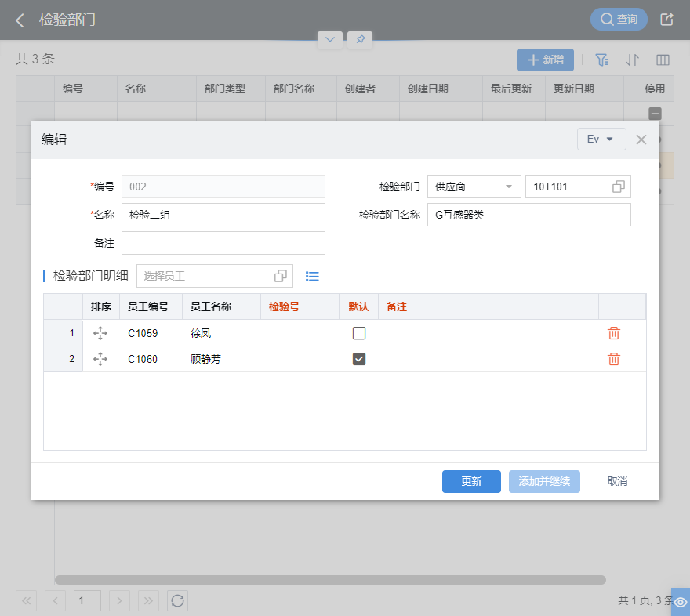Click the 创建日期 column header in background
This screenshot has width=690, height=616.
tap(441, 89)
